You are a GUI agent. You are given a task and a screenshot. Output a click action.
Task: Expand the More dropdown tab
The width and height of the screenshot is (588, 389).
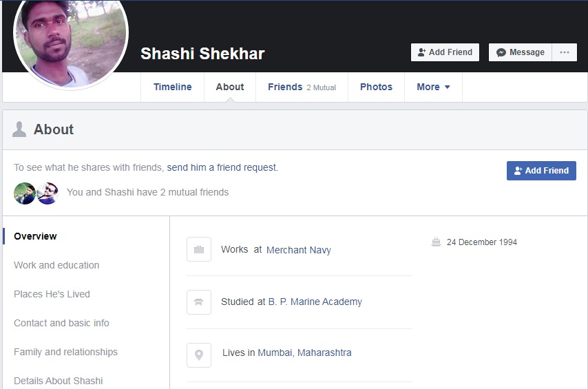click(x=433, y=87)
